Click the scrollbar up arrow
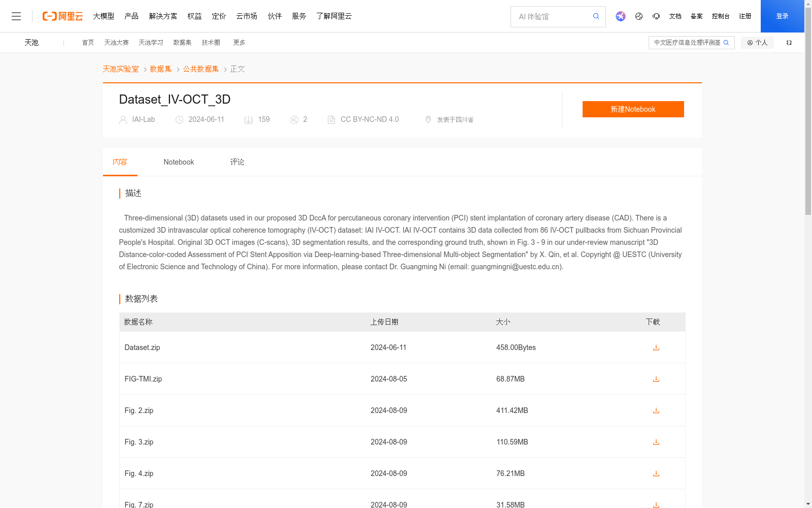812x508 pixels. point(808,4)
